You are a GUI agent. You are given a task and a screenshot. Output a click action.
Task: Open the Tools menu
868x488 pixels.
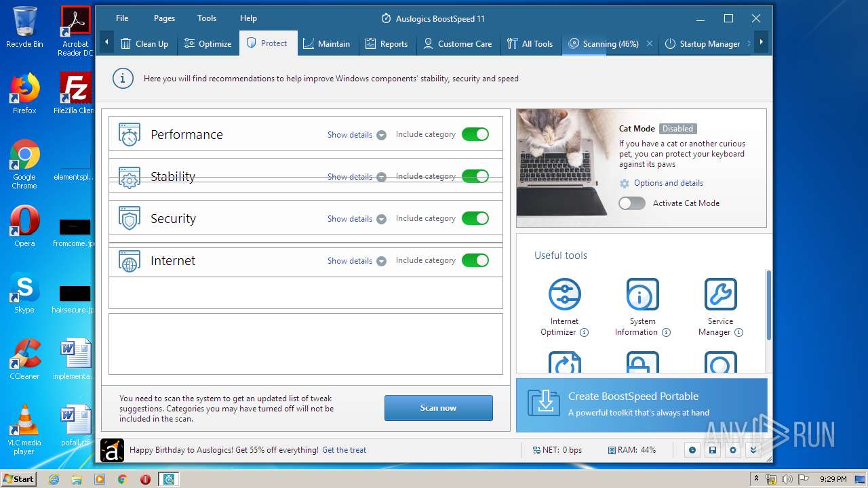pos(207,18)
